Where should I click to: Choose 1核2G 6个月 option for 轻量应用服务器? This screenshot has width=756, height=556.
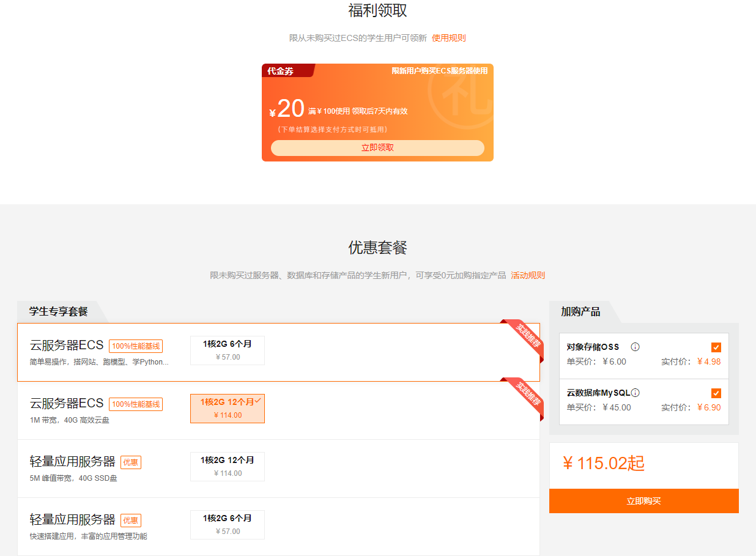[x=228, y=525]
